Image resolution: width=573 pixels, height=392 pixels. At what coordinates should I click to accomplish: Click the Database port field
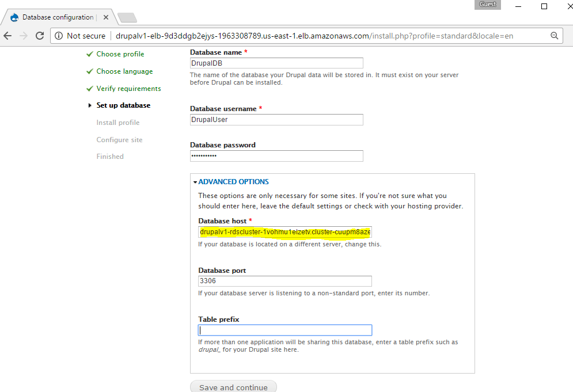pos(285,281)
